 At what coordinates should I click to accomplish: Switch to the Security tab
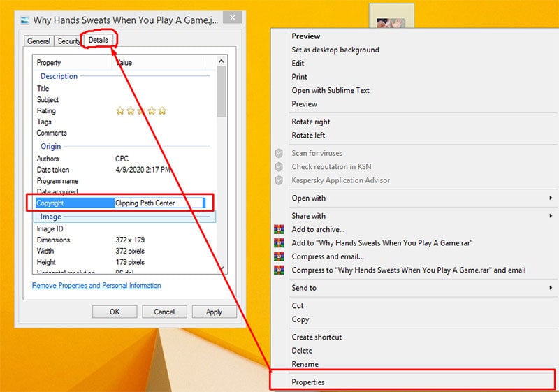pos(68,41)
